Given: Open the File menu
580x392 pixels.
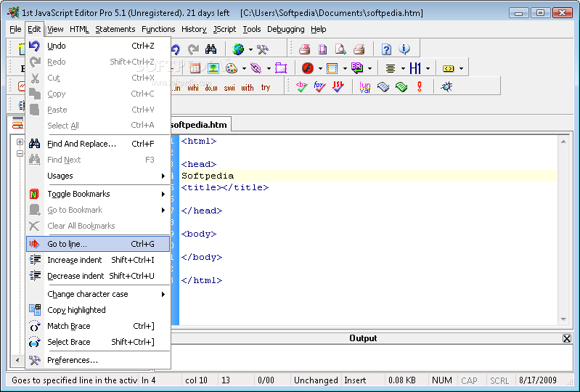Looking at the screenshot, I should pos(15,29).
